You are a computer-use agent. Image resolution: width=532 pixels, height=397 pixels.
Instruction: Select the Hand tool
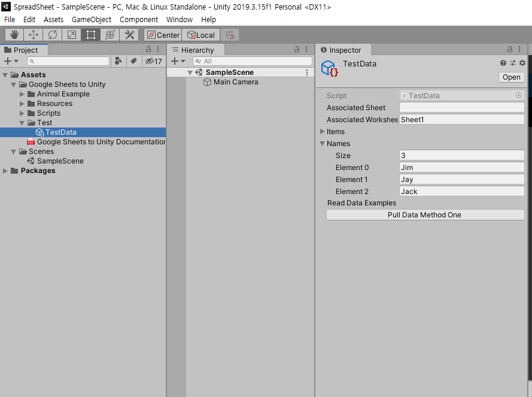tap(14, 35)
